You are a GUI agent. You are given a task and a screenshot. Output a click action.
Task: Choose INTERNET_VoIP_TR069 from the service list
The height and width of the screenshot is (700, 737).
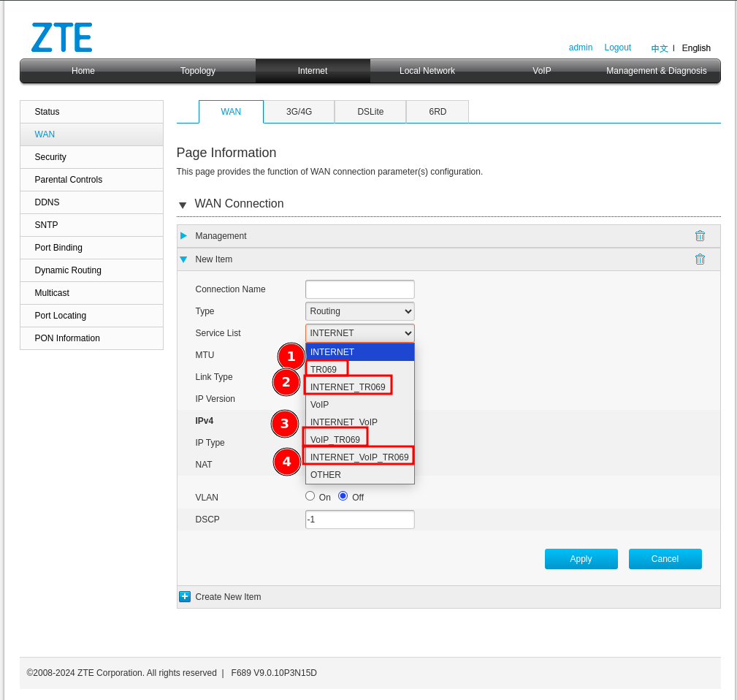click(x=359, y=457)
